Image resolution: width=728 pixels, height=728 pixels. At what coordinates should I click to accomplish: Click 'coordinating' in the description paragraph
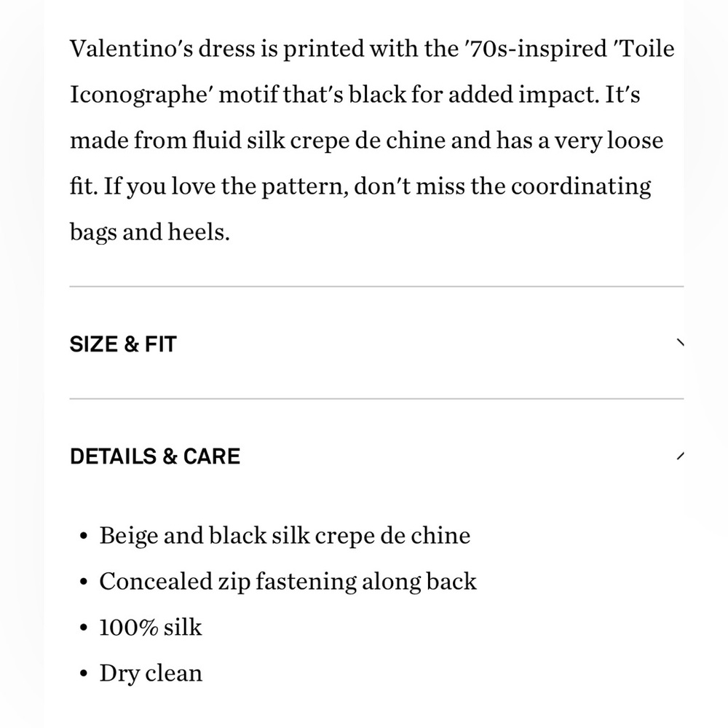581,186
